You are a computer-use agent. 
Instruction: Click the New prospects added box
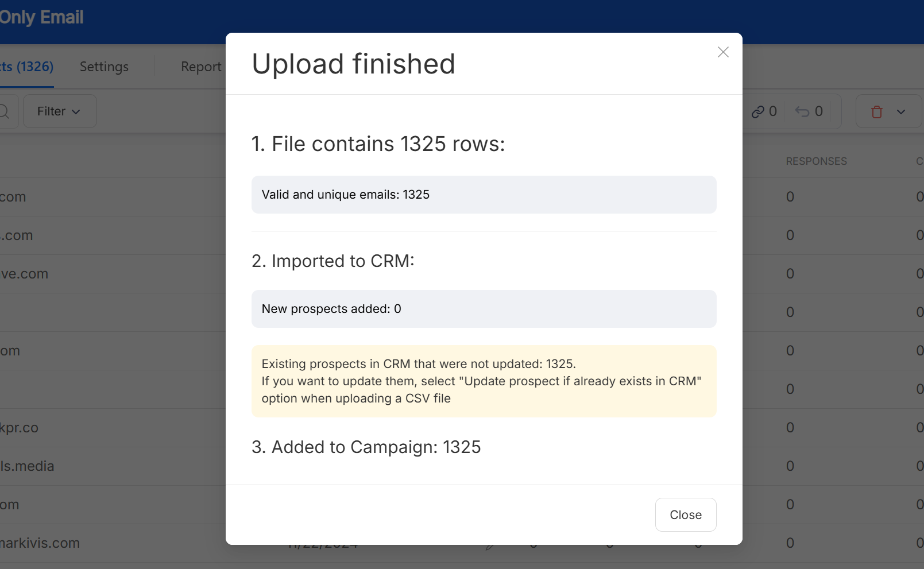click(484, 309)
